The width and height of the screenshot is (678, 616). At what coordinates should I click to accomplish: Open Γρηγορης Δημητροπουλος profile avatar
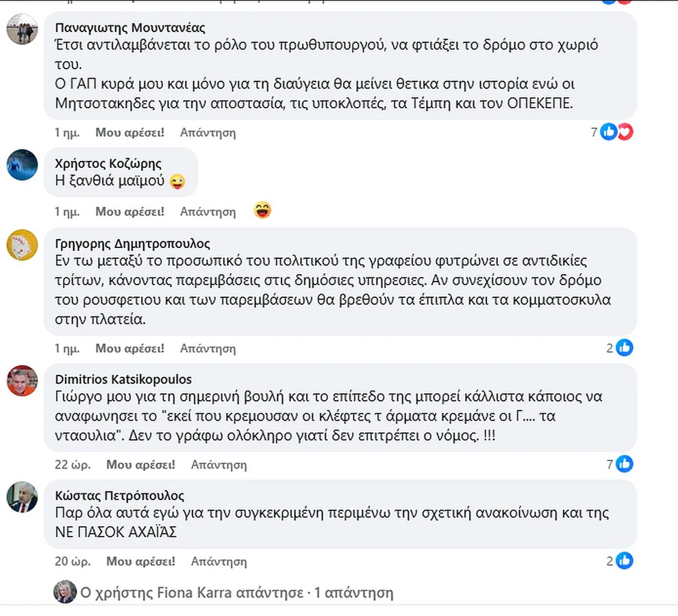click(22, 245)
